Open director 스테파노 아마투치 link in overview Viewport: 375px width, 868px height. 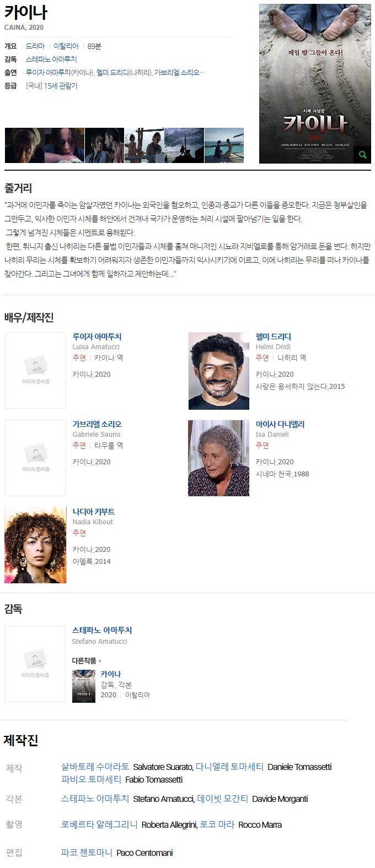[x=51, y=59]
